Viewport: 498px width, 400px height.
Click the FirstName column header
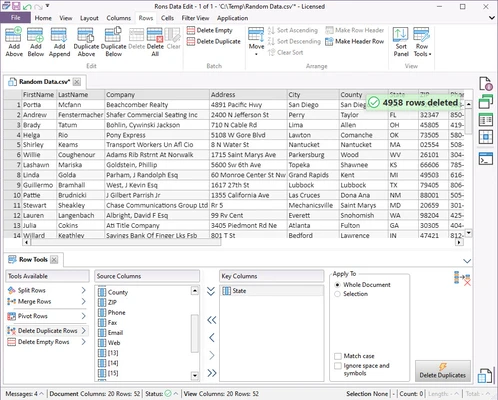pyautogui.click(x=38, y=95)
